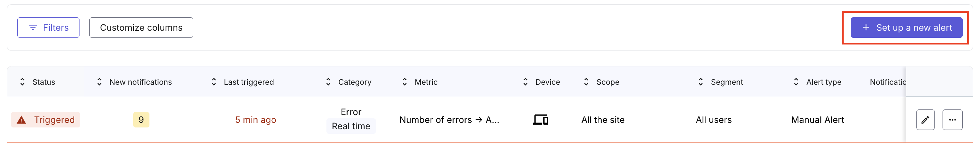Sort by Device column arrows

[x=525, y=82]
